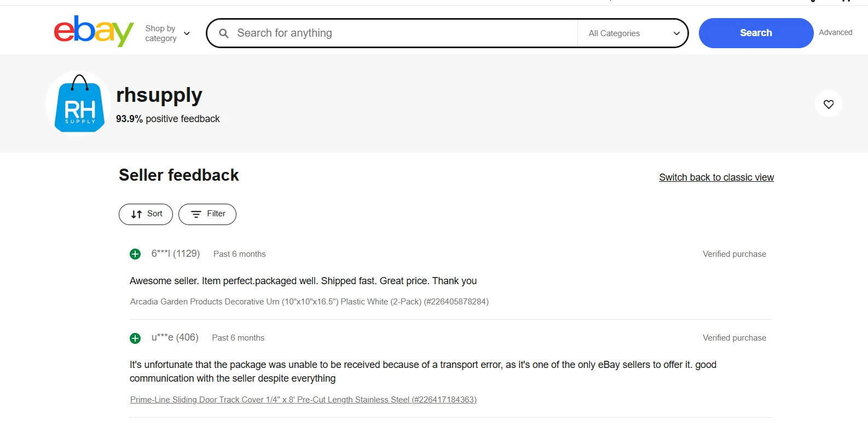Open Prime-Line Sliding Door Track Cover listing

pos(303,400)
